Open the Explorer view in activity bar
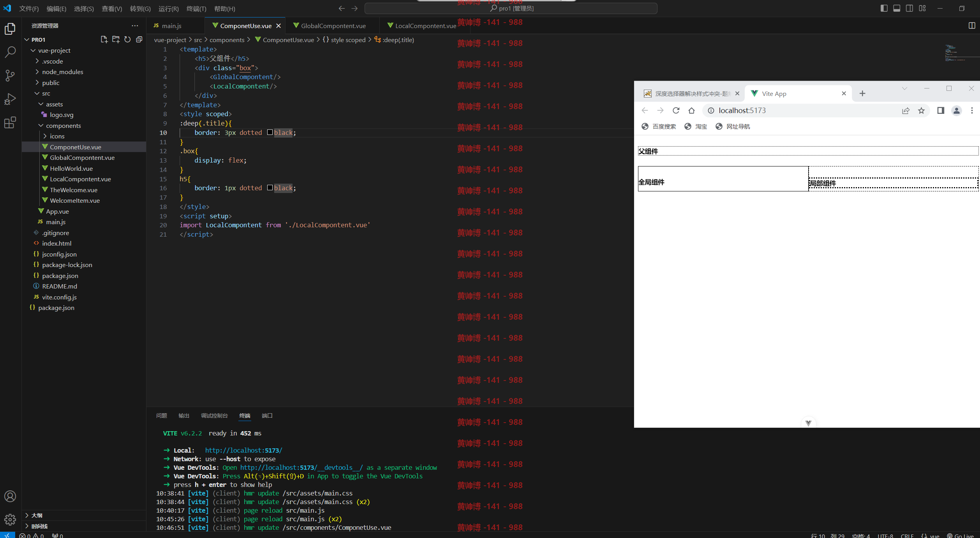This screenshot has height=538, width=980. [10, 28]
